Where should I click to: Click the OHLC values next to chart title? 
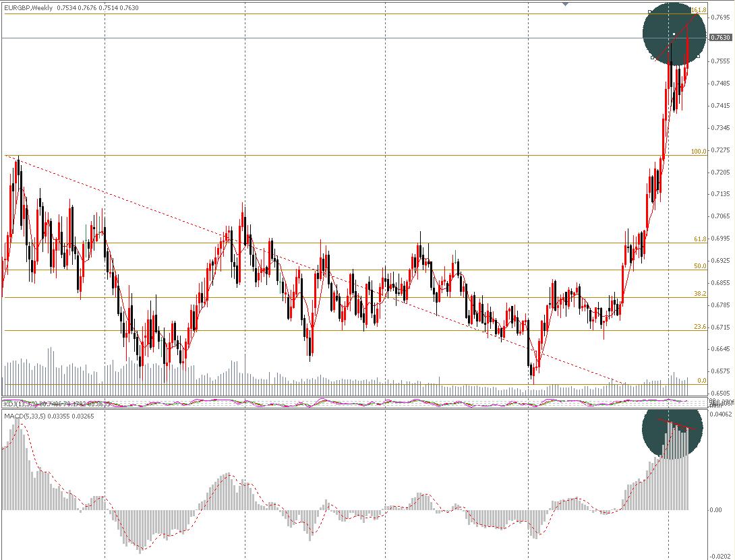pos(98,8)
